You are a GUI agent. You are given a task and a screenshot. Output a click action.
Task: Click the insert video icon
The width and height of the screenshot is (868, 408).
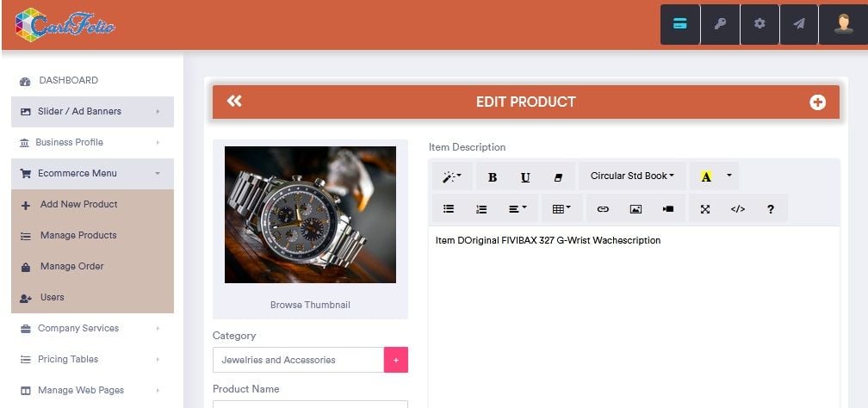668,208
